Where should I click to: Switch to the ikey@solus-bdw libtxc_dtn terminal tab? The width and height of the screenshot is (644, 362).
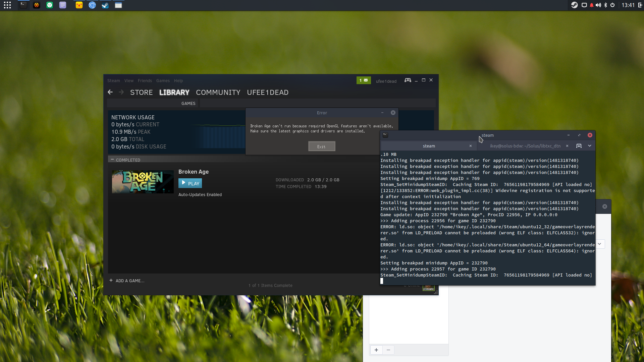point(525,146)
